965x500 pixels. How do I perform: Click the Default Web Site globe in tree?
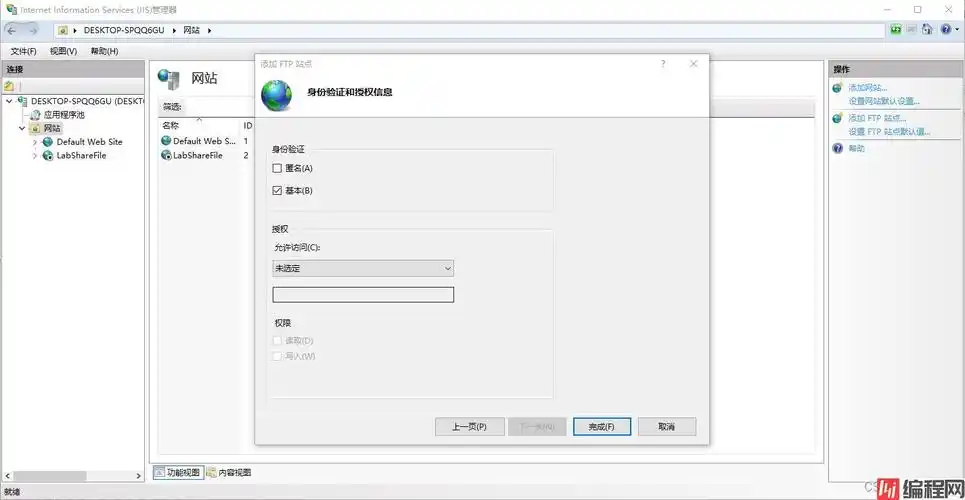(48, 142)
